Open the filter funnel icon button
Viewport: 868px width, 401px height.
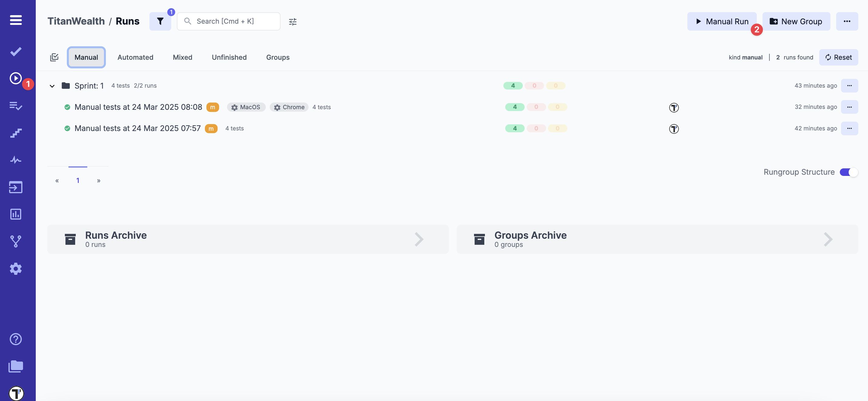point(160,22)
